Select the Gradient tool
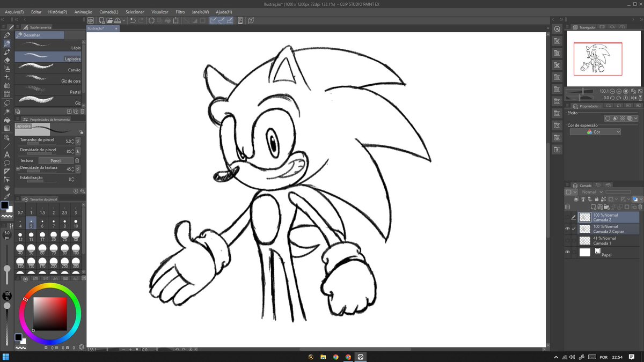644x362 pixels. click(7, 129)
